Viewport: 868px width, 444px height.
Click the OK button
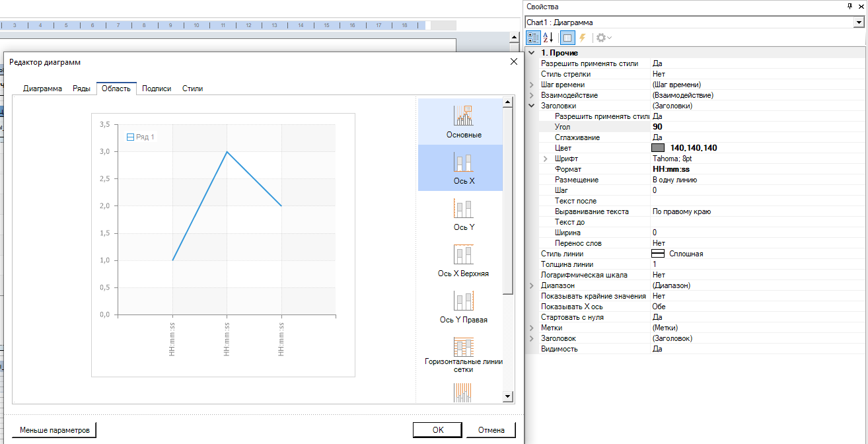(438, 429)
